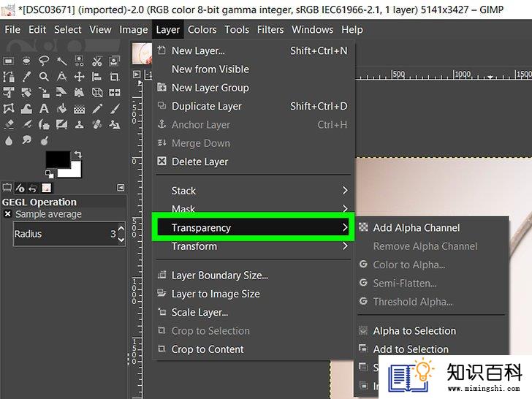Select the Alignment tool
This screenshot has width=532, height=399.
[96, 77]
